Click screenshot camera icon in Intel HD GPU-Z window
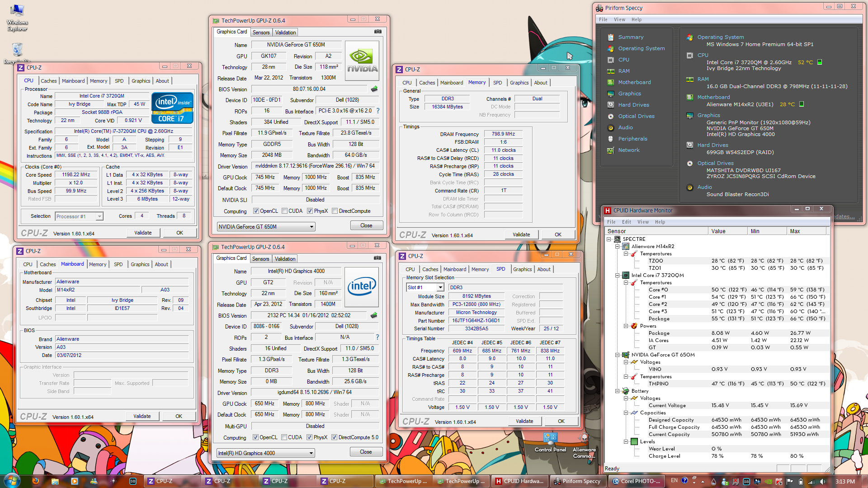Image resolution: width=868 pixels, height=488 pixels. pyautogui.click(x=377, y=258)
